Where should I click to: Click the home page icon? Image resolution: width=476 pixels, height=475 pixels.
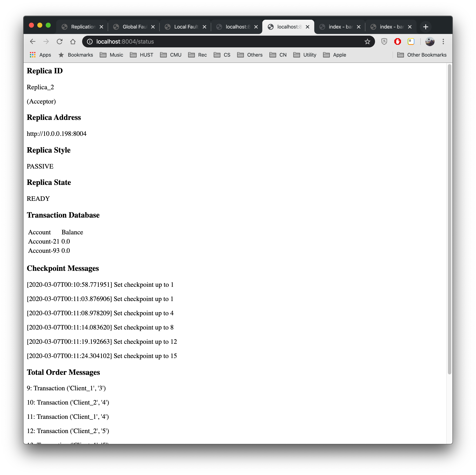coord(73,42)
